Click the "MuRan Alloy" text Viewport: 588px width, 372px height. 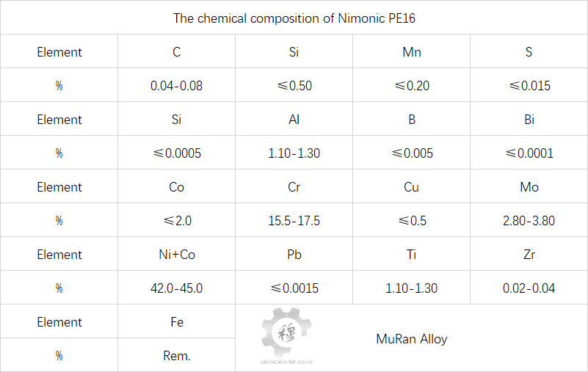(x=411, y=339)
